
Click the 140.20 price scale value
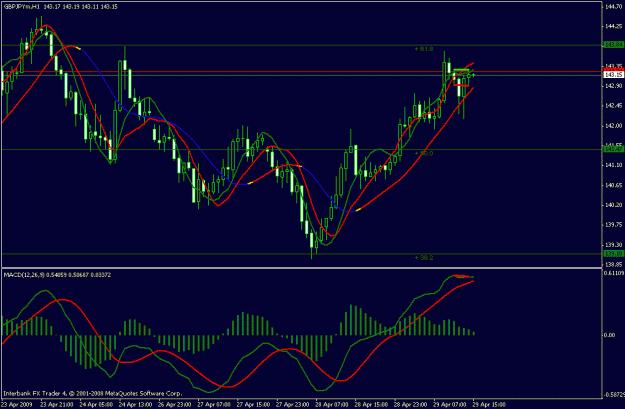[614, 205]
